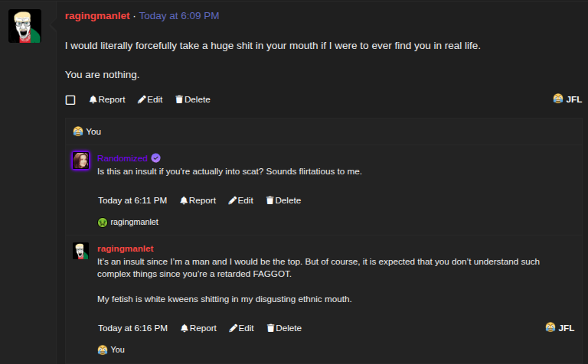Click the 'Today at 6:16 PM' reply timestamp

tap(132, 328)
